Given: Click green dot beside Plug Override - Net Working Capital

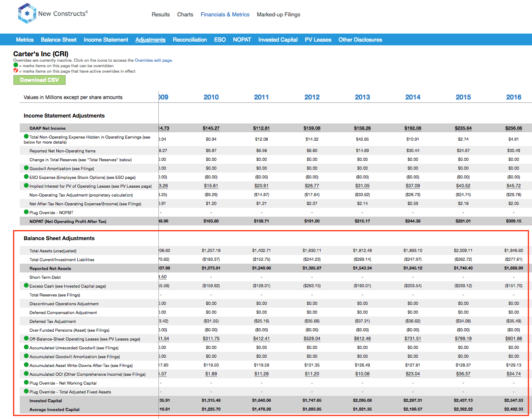Looking at the screenshot, I should click(x=26, y=382).
